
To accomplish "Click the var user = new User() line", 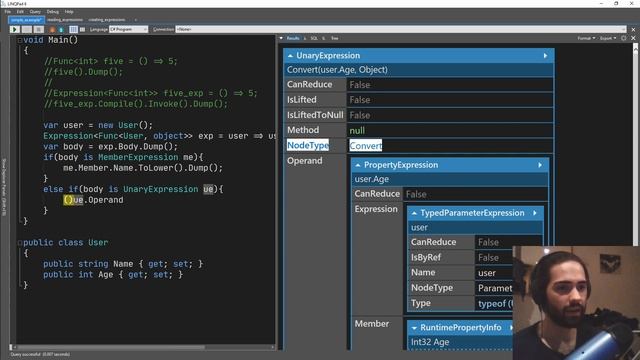I will (x=98, y=125).
